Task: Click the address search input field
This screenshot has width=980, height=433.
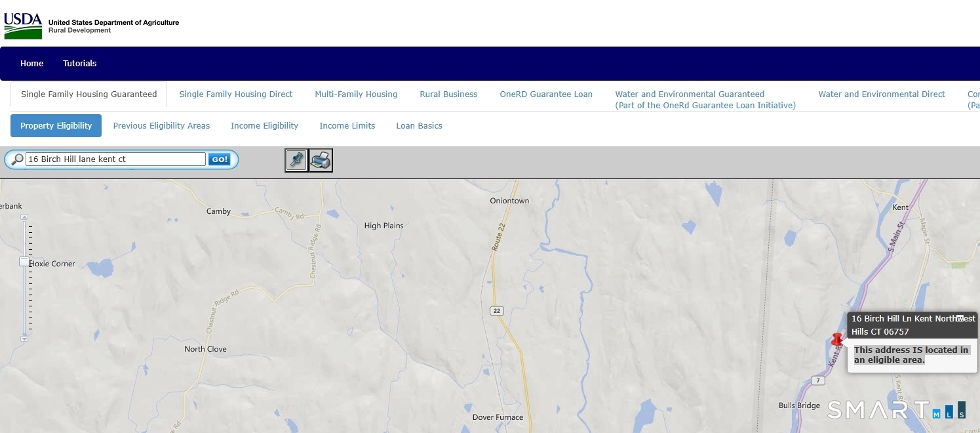Action: (115, 159)
